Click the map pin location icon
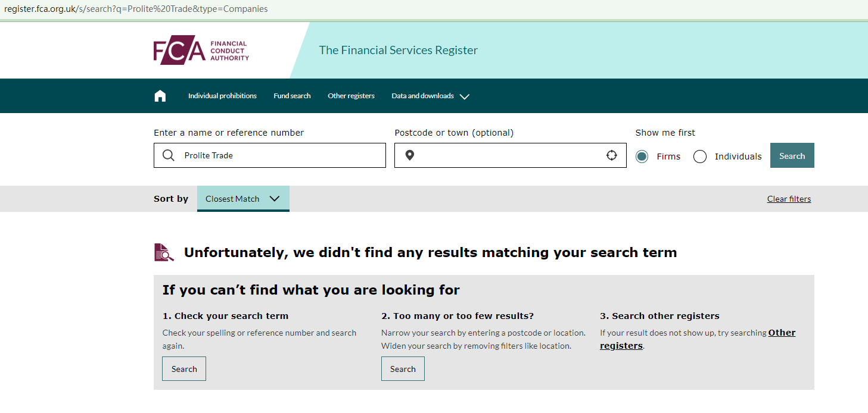Screen dimensions: 868x413 [x=409, y=155]
